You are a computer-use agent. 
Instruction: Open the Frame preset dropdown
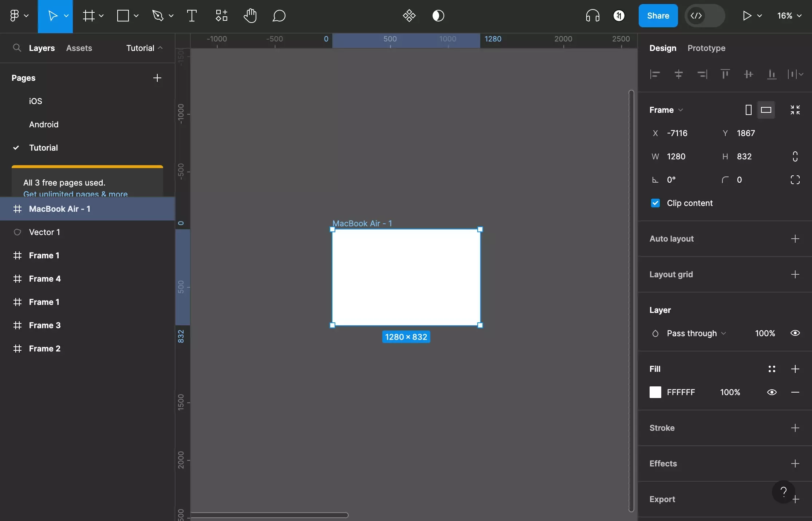click(x=681, y=110)
